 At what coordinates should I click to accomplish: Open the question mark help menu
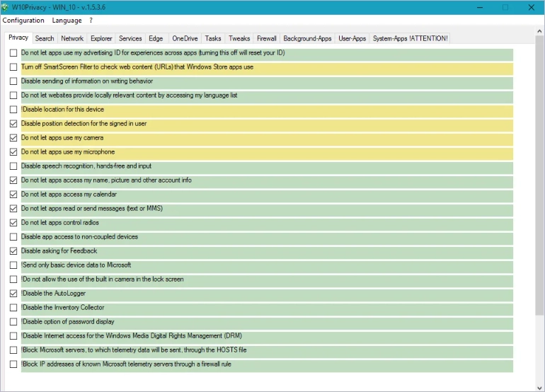(91, 21)
